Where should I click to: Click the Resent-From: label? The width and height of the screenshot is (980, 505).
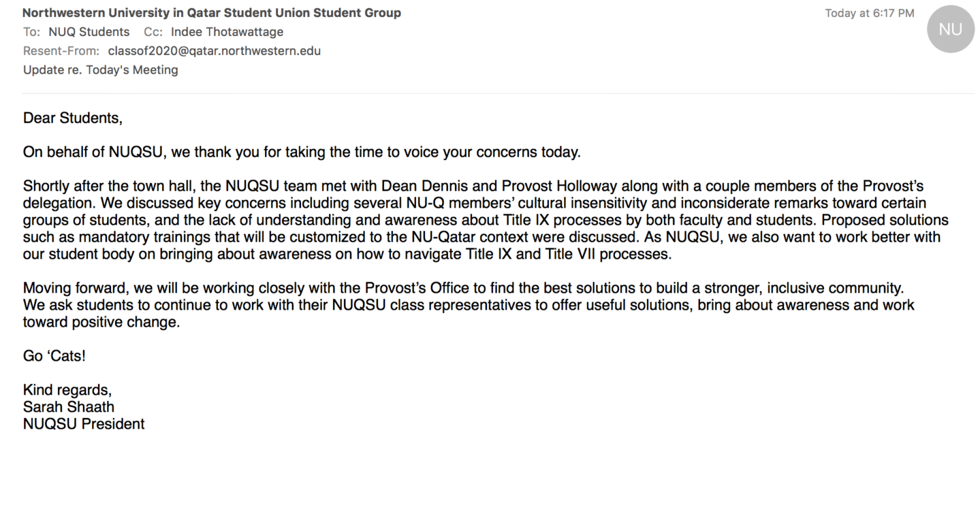[61, 51]
